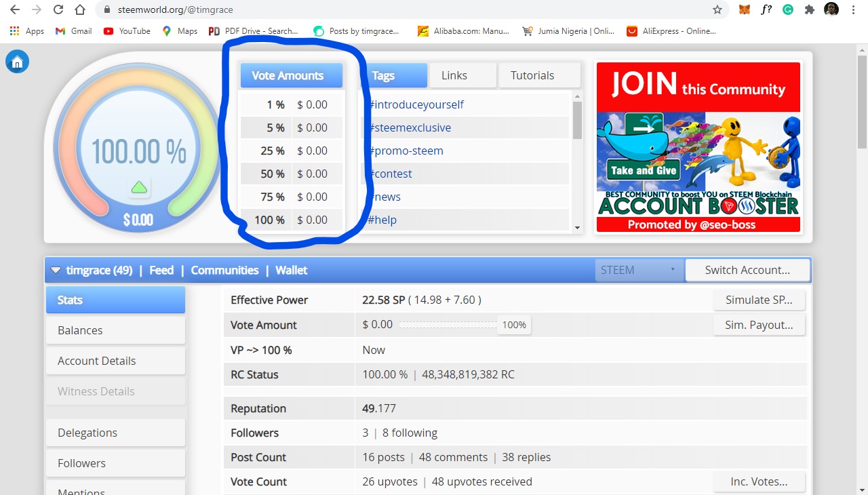Open the #news tag link
Screen dimensions: 868x495
[384, 197]
